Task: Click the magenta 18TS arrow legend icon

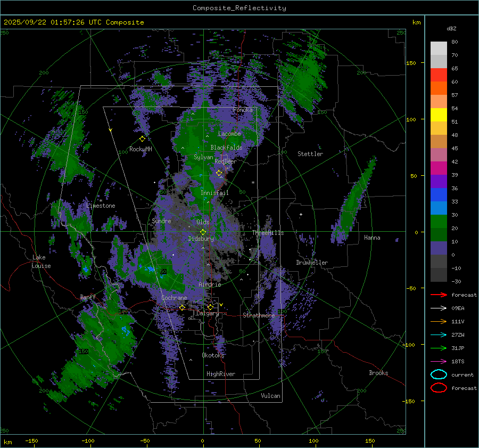Action: [439, 361]
